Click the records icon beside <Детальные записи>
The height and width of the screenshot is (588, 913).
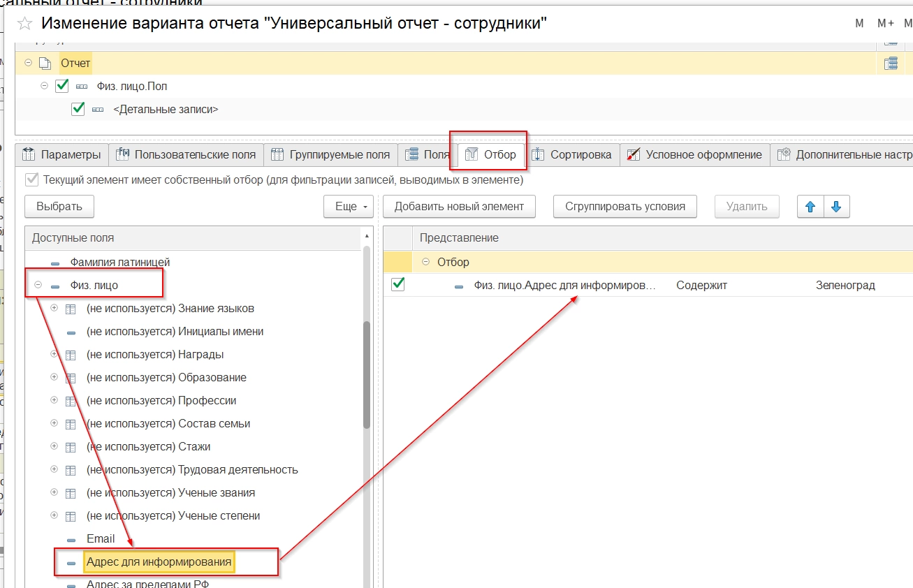98,110
